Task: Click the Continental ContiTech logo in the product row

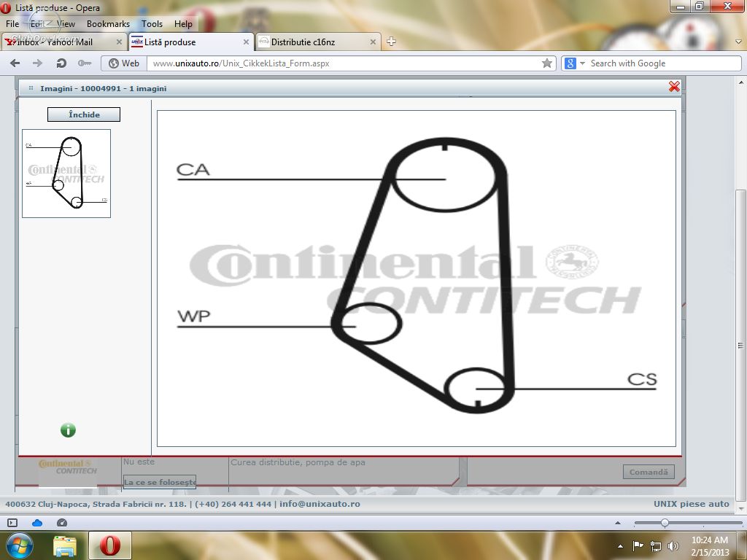Action: pyautogui.click(x=68, y=467)
